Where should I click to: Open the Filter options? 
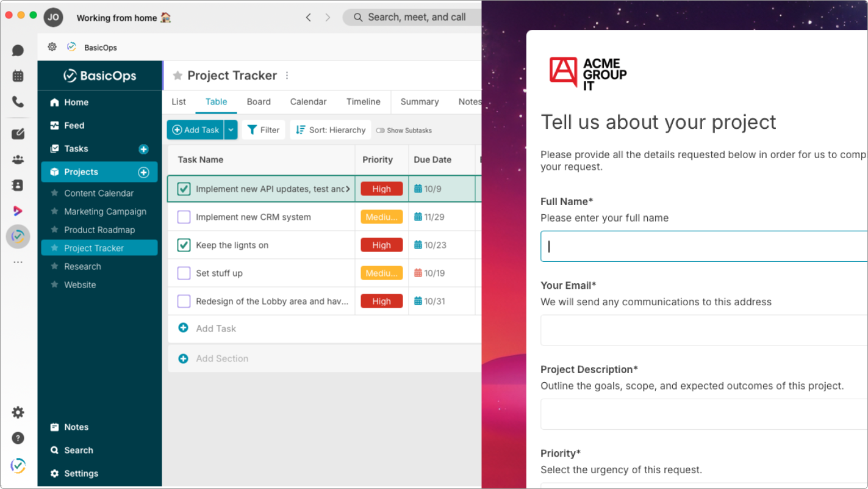(264, 130)
